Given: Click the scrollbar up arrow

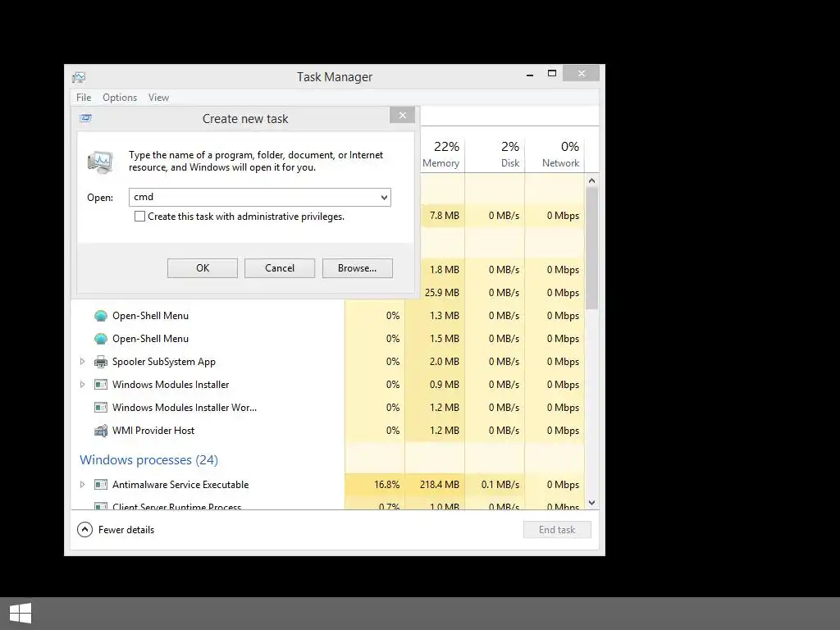Looking at the screenshot, I should [591, 180].
